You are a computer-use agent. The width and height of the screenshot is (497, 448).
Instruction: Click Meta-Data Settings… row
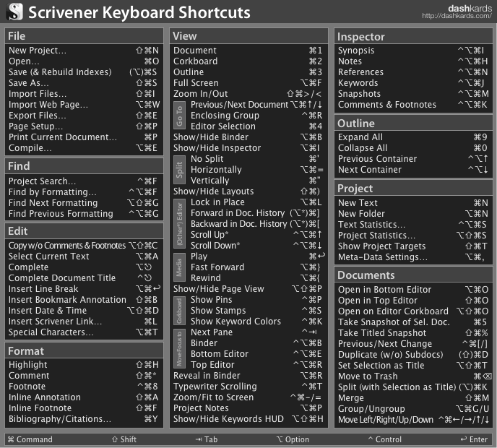(x=413, y=257)
